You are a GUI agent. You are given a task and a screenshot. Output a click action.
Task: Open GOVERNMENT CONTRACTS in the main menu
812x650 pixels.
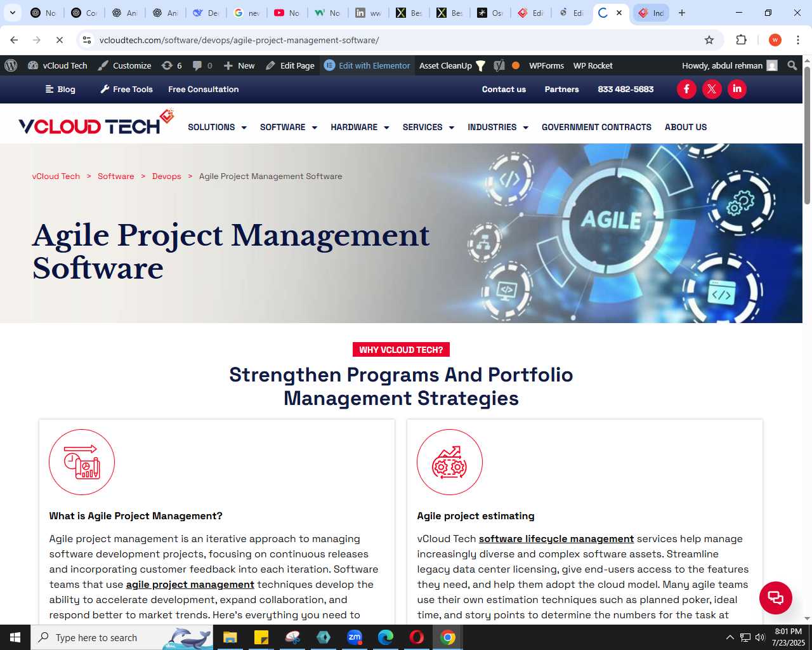[x=596, y=127]
